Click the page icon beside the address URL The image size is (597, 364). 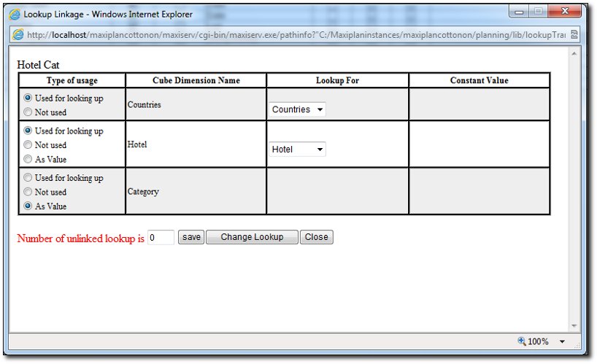[x=17, y=34]
